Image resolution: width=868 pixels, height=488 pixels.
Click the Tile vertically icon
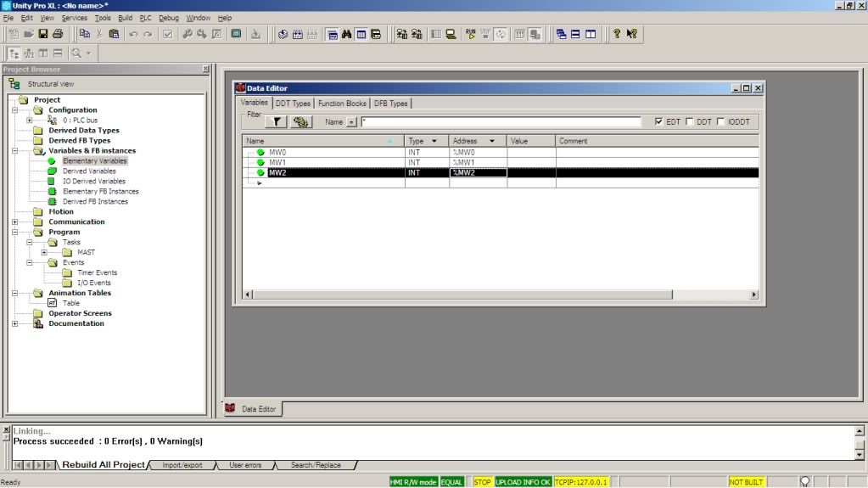coord(591,34)
